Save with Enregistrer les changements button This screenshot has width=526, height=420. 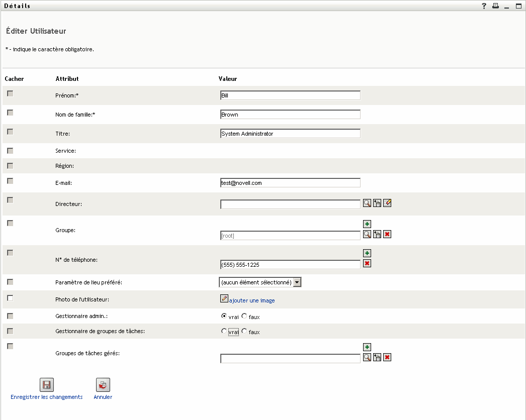click(x=47, y=385)
